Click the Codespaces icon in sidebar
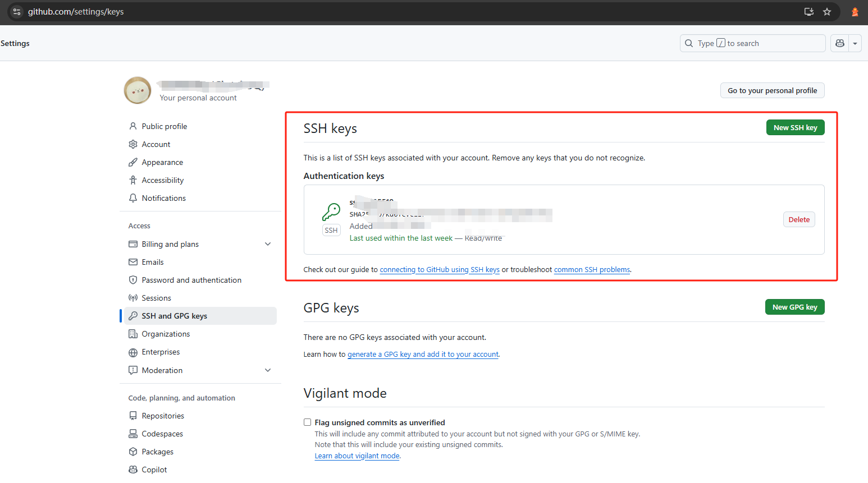This screenshot has width=868, height=483. (x=133, y=434)
